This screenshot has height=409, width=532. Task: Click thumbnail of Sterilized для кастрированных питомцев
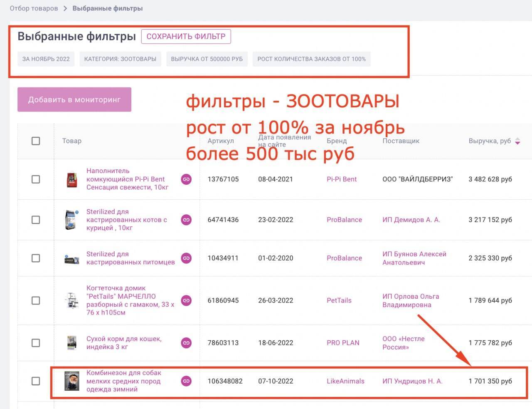(x=72, y=260)
